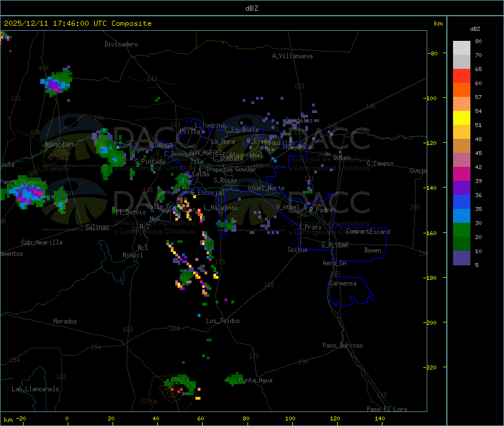Click the dBZ title at top
504x426 pixels.
pos(251,8)
